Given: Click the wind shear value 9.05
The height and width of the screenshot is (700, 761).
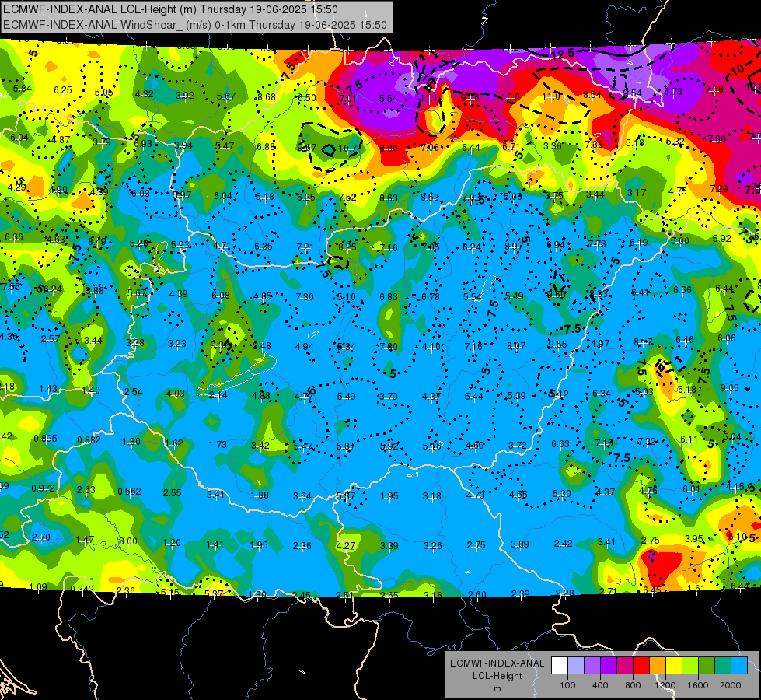Looking at the screenshot, I should coord(729,387).
